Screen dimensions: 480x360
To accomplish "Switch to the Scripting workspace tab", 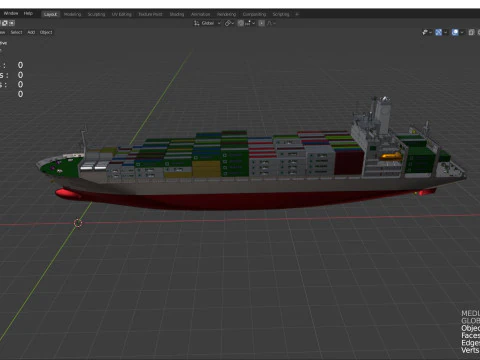I will click(281, 14).
